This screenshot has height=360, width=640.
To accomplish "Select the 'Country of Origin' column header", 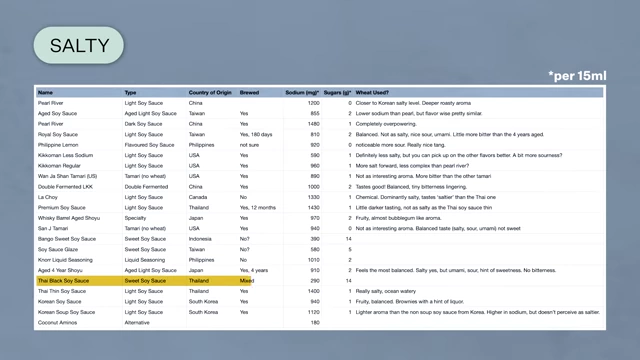I will pyautogui.click(x=210, y=93).
